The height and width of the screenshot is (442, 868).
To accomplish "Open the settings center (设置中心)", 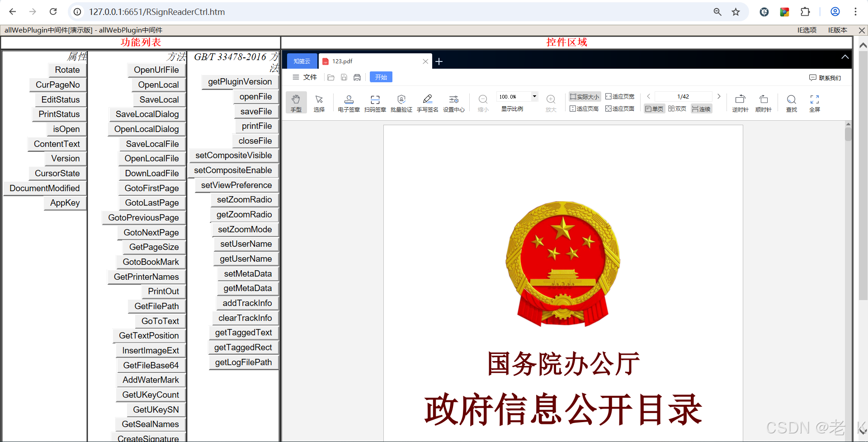I will click(x=454, y=103).
